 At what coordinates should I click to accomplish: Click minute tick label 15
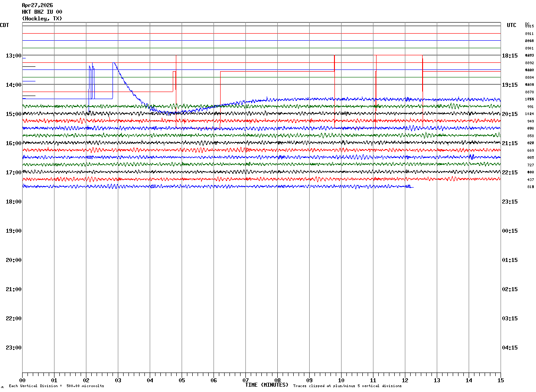point(501,380)
